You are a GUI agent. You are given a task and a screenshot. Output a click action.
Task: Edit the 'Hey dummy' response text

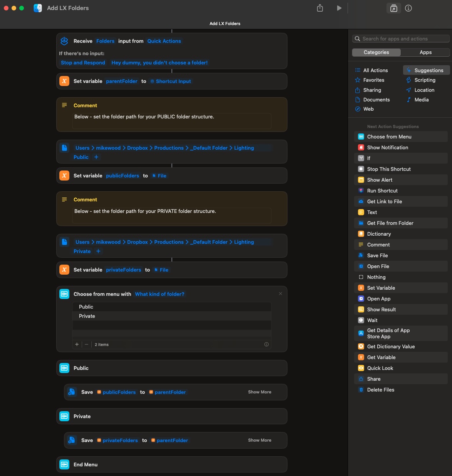160,62
